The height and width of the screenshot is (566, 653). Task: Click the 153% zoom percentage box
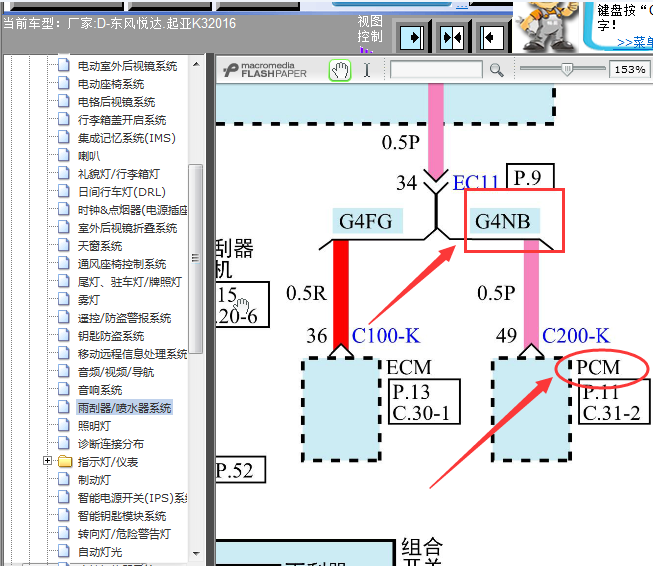(x=630, y=70)
